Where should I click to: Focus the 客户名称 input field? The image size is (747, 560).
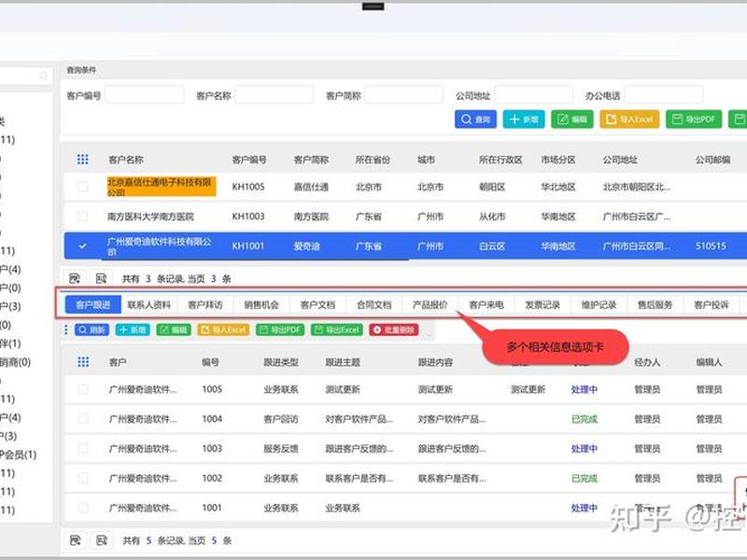point(275,95)
